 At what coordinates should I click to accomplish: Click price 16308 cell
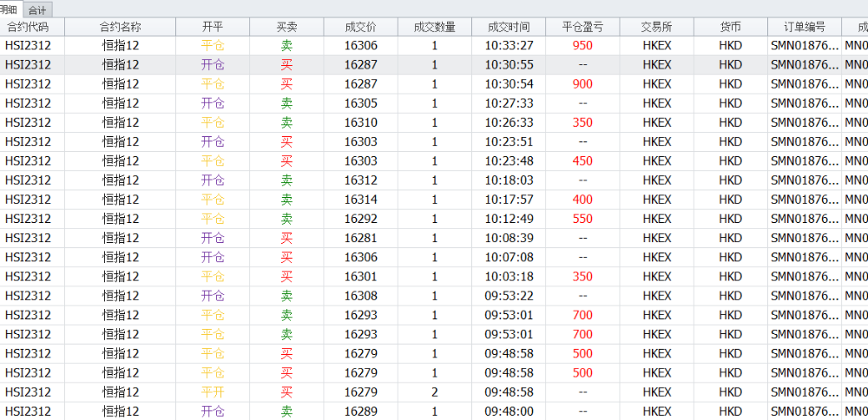coord(360,296)
